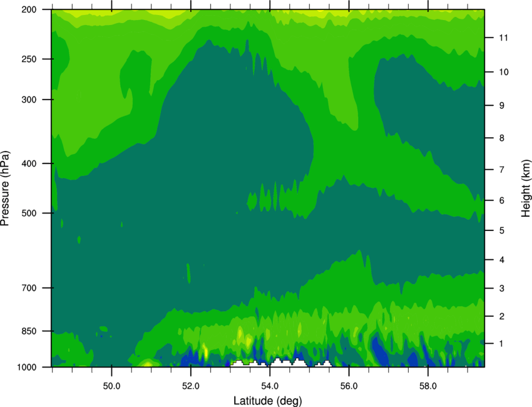
Task: Click the 7 km height tick label
Action: [x=501, y=170]
